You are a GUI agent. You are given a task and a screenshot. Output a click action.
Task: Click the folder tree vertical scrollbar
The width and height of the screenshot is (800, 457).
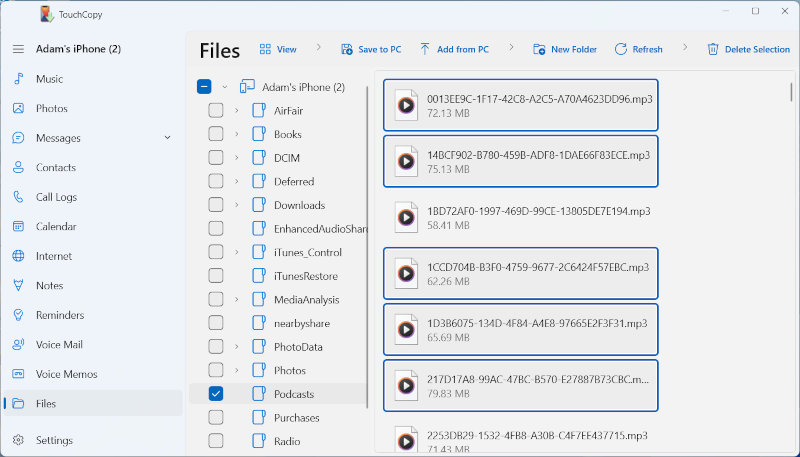(367, 247)
